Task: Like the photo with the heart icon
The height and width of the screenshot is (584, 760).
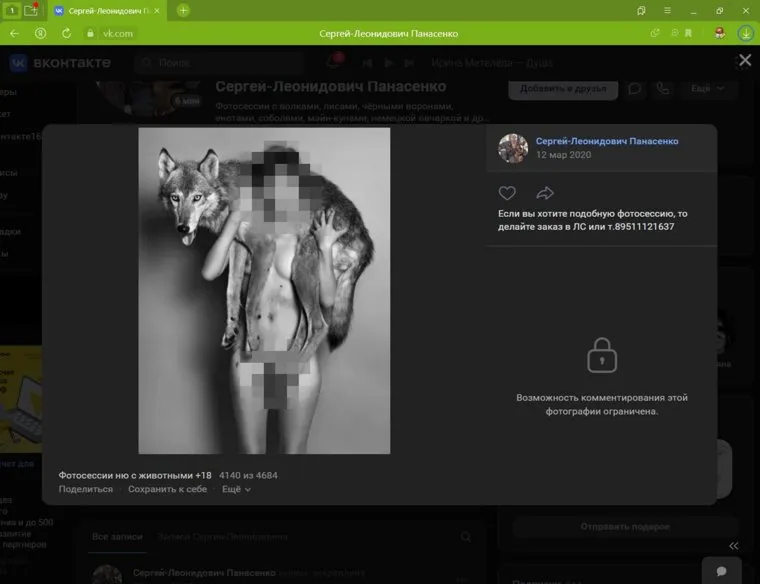Action: 507,193
